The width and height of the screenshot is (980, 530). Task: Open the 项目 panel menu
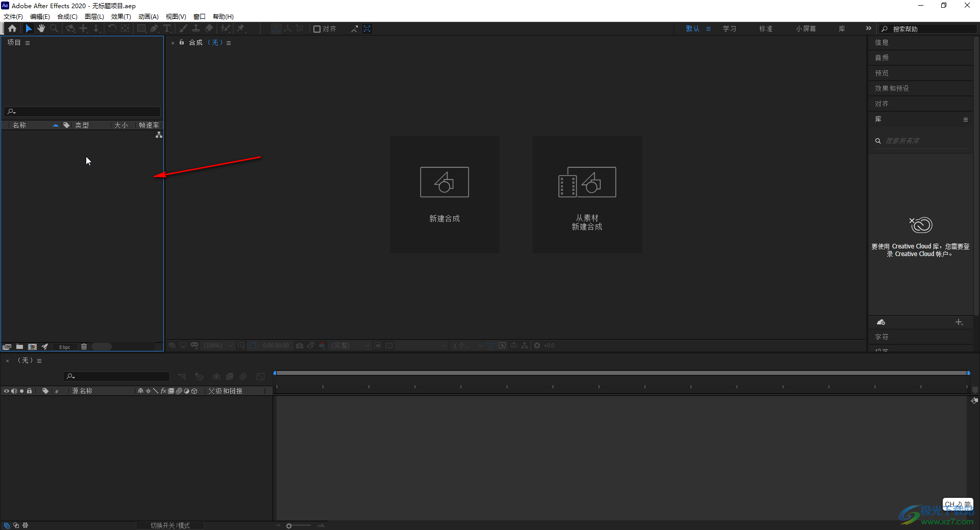click(28, 43)
